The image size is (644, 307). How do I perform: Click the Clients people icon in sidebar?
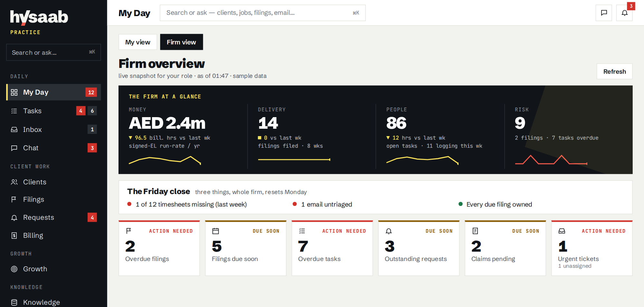[14, 182]
